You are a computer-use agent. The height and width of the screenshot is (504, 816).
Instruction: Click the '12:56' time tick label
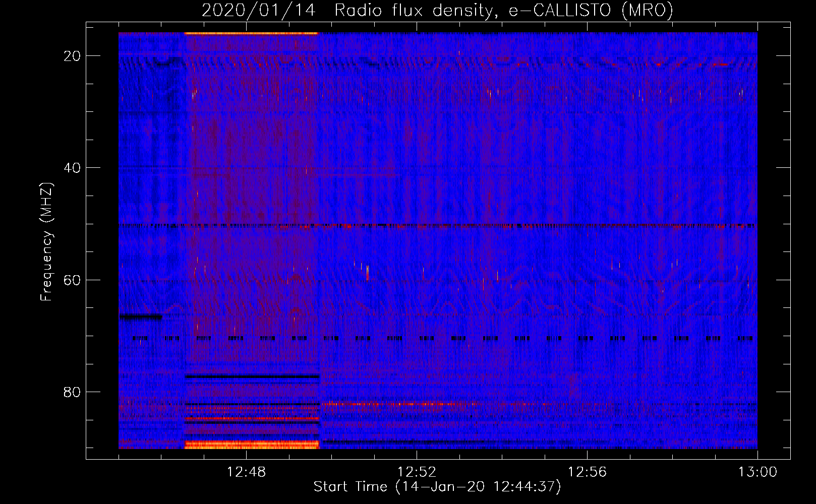(x=587, y=472)
